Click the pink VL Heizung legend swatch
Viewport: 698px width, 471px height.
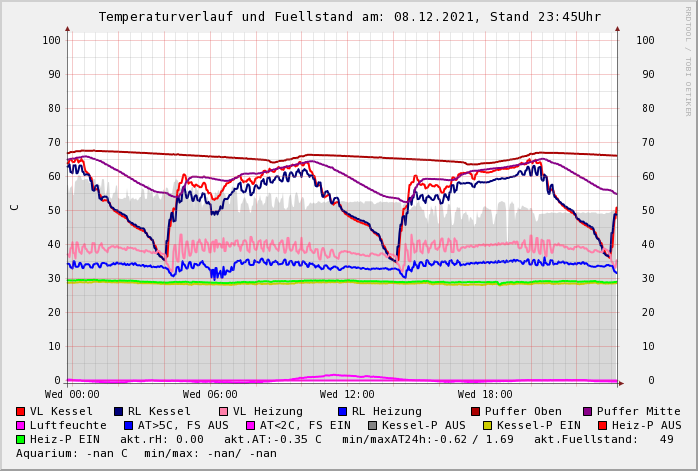(x=223, y=411)
